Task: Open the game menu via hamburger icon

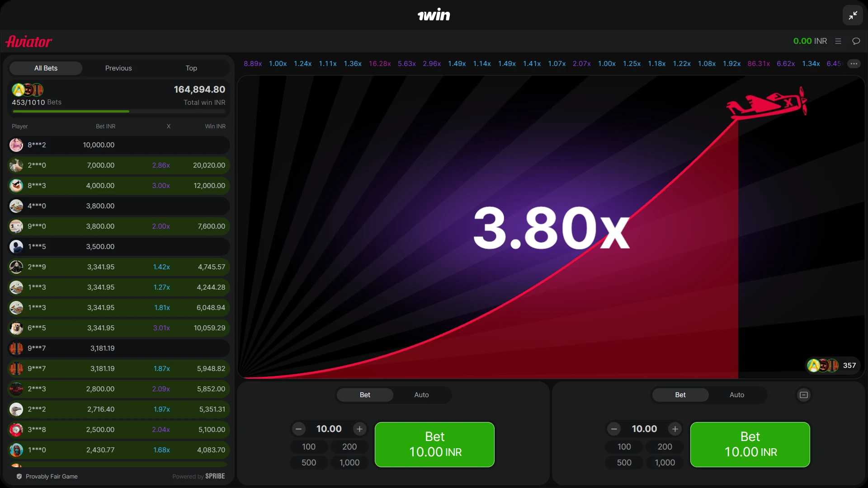Action: pos(838,41)
